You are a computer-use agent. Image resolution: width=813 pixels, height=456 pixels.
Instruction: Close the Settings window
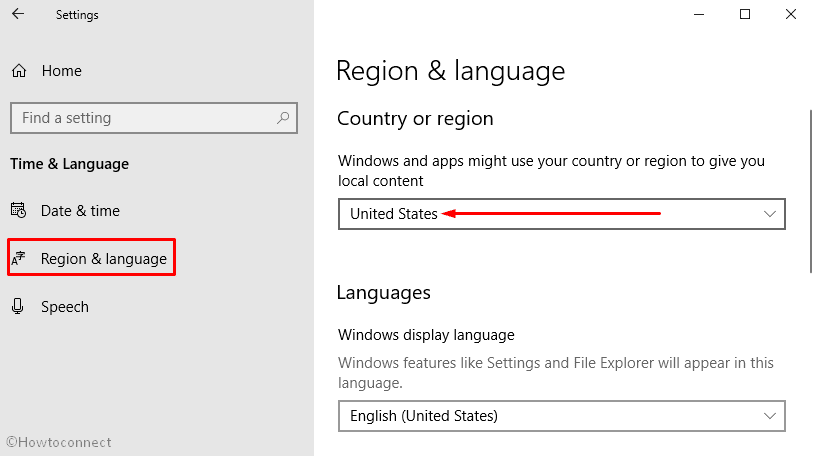(791, 14)
